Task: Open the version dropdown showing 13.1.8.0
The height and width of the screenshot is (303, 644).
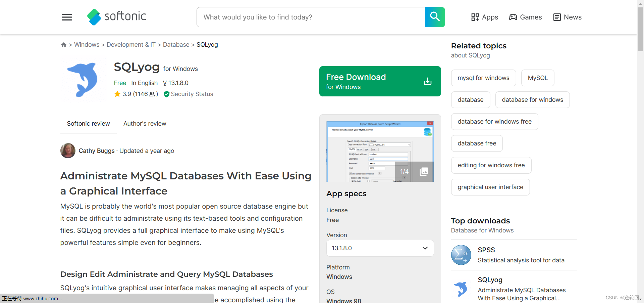Action: pyautogui.click(x=380, y=248)
